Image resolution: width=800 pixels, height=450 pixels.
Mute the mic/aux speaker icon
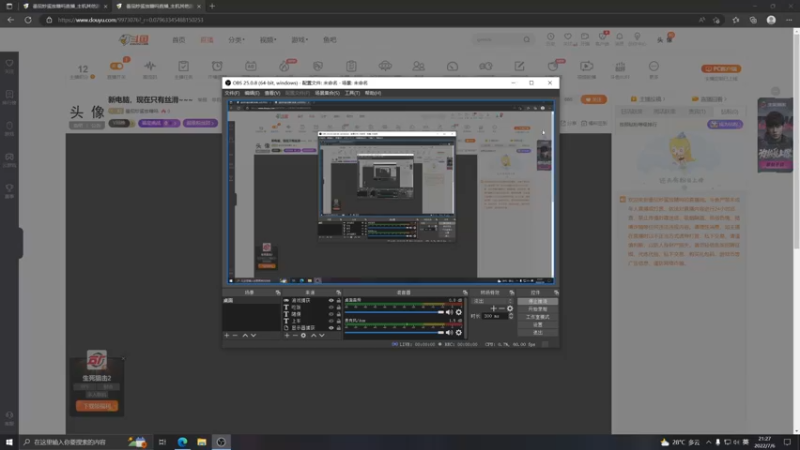point(449,333)
